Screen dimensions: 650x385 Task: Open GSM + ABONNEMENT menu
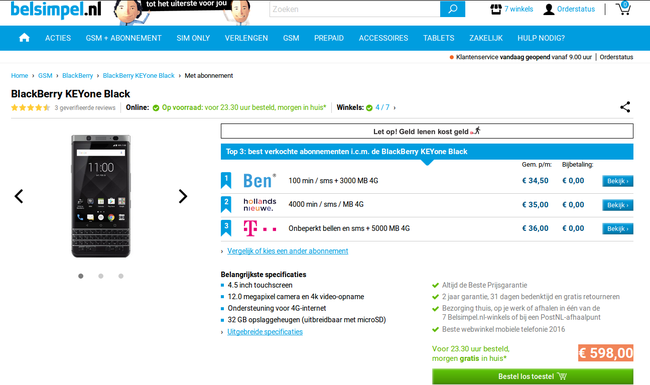point(124,38)
